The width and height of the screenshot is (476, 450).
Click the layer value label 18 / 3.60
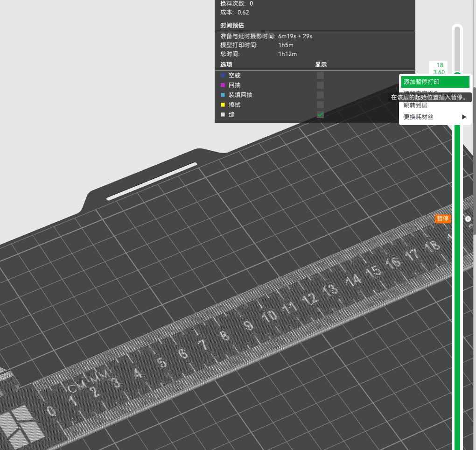[439, 68]
